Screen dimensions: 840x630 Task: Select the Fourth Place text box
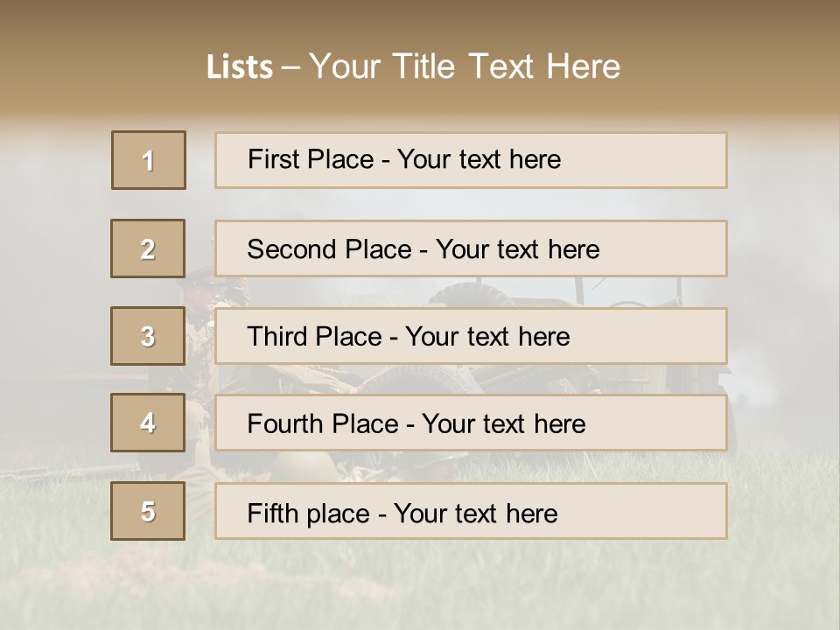pos(471,423)
